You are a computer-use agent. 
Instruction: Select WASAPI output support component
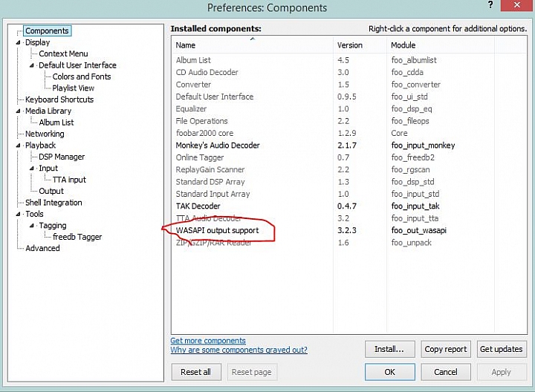click(x=348, y=231)
